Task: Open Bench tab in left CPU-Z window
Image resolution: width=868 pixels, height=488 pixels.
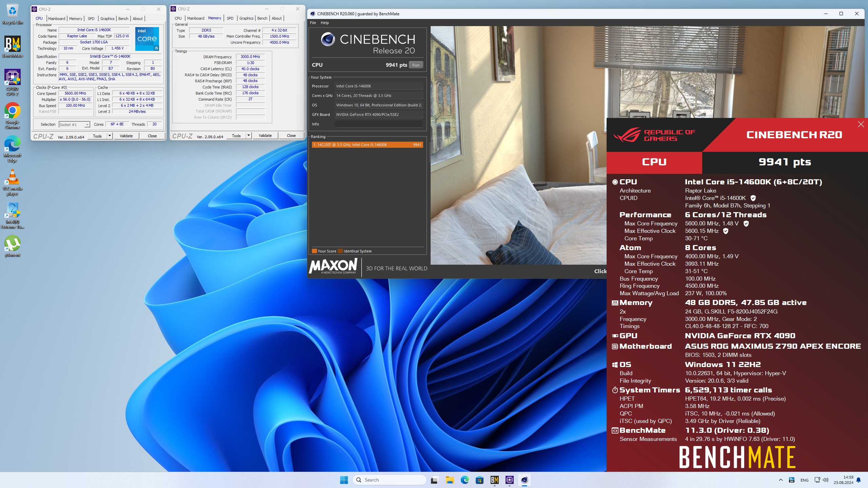Action: coord(123,19)
